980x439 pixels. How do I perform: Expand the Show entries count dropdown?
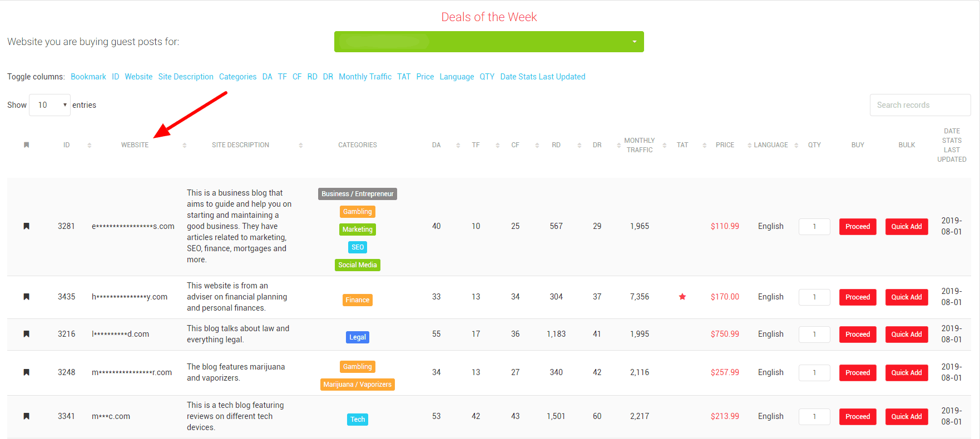pos(50,105)
